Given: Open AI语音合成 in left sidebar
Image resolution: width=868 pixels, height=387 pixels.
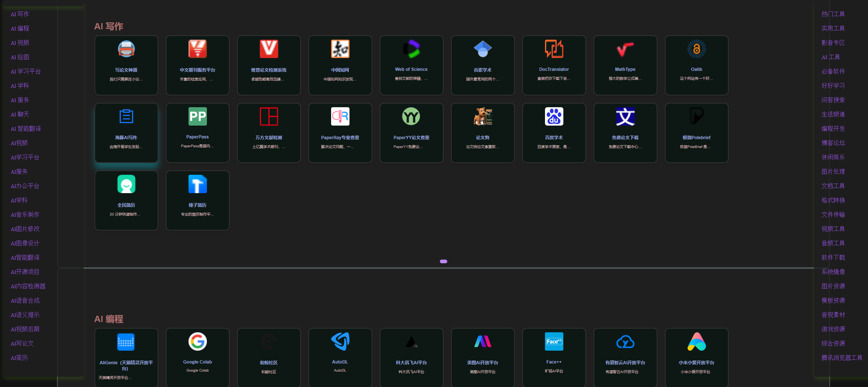Looking at the screenshot, I should 25,300.
